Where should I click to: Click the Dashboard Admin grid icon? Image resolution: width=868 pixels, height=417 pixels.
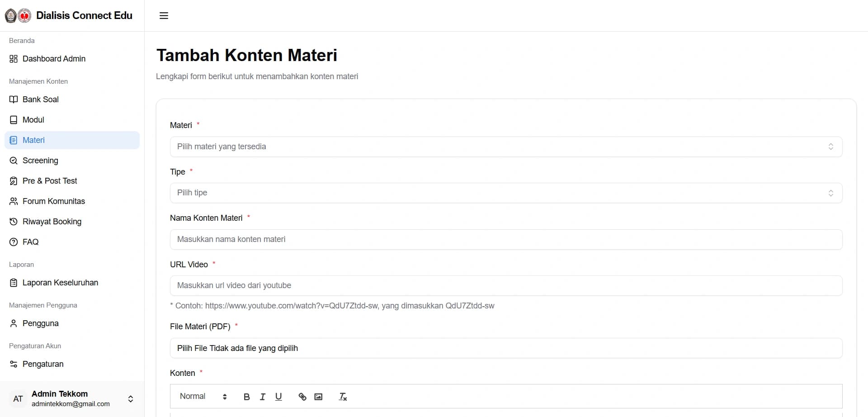tap(14, 59)
